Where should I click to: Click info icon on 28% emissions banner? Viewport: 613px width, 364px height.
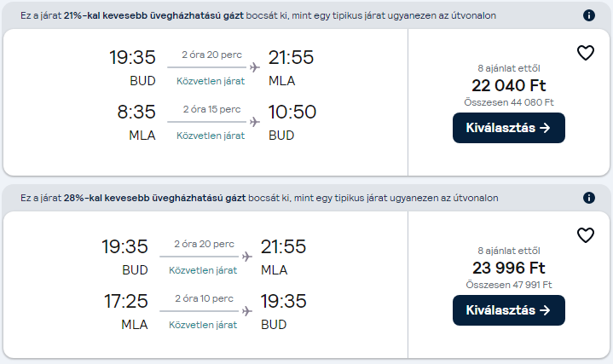coord(589,198)
